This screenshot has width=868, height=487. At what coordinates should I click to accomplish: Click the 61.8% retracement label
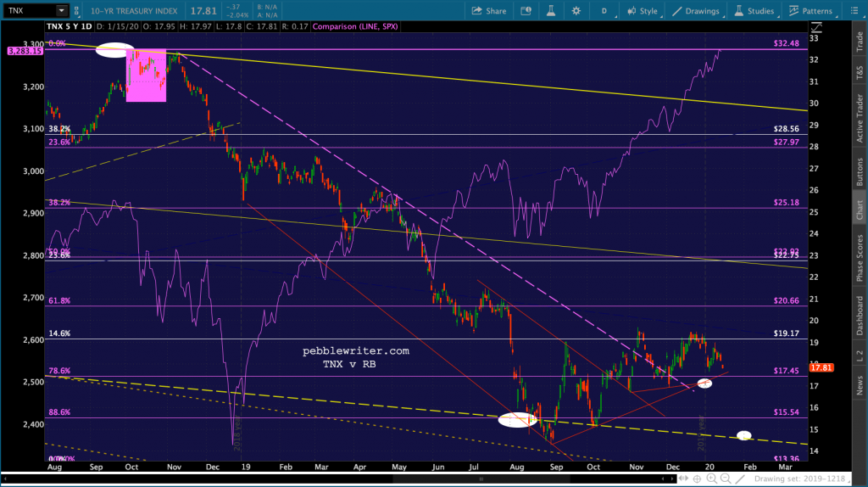59,301
